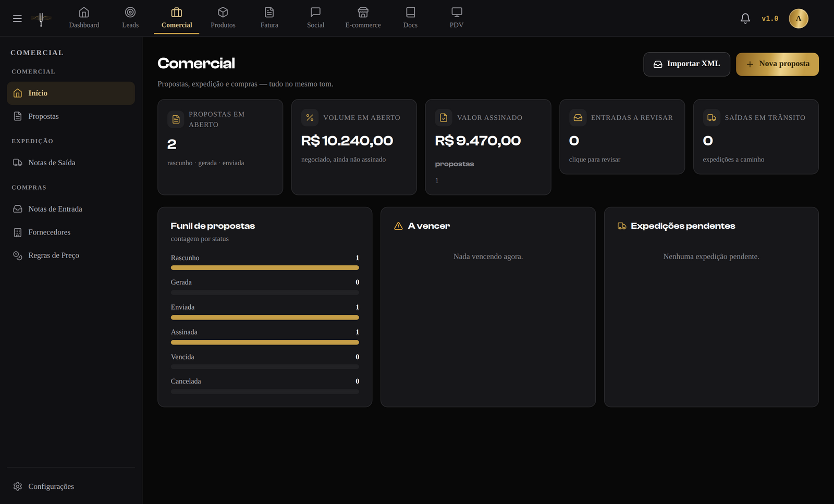Click 'Nenhuma expedição pendente.' message
This screenshot has height=504, width=834.
tap(711, 256)
